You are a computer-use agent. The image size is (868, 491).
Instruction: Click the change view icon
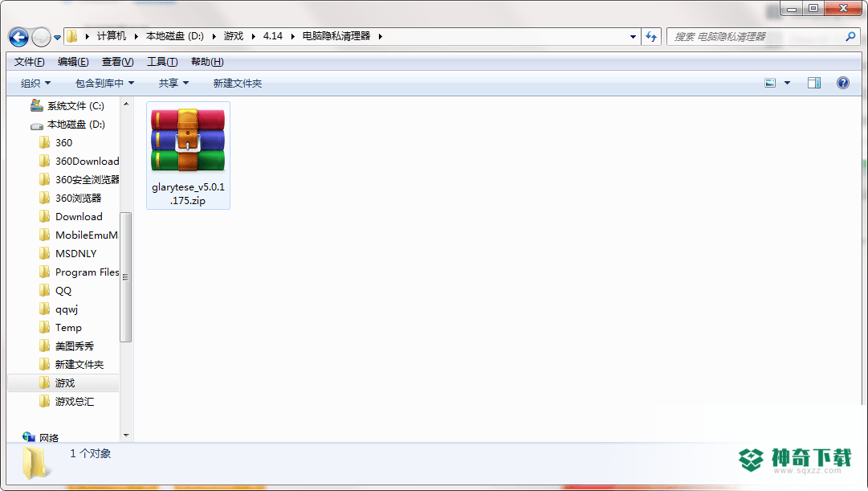[x=770, y=83]
